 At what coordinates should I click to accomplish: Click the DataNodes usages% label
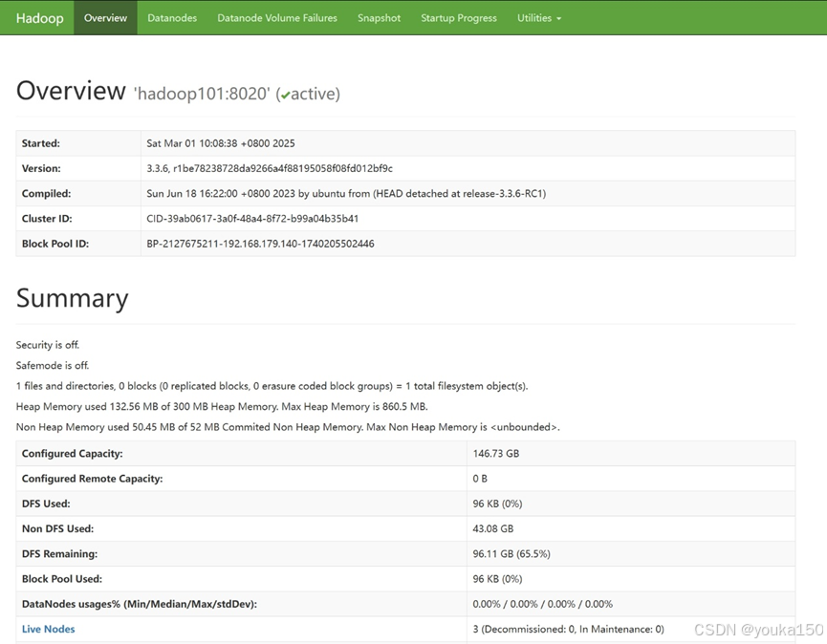coord(140,604)
